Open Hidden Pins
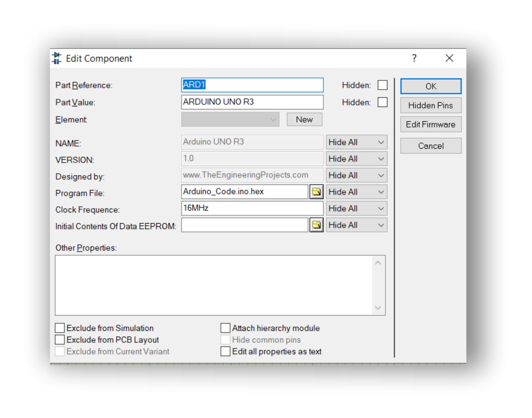This screenshot has height=418, width=532. (x=431, y=105)
